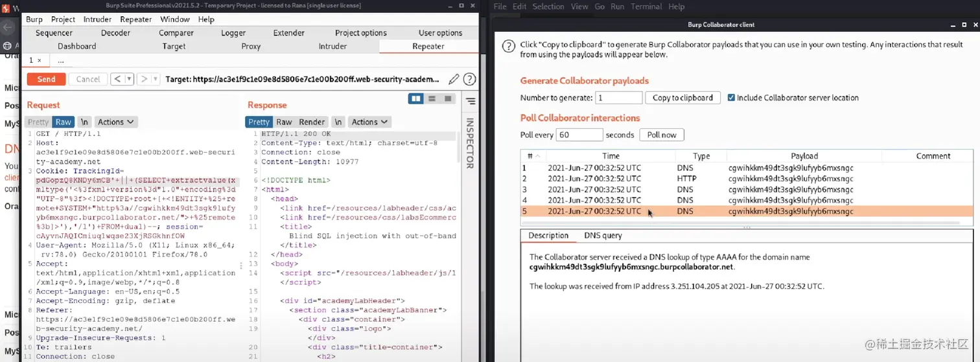Expand the Inspector panel lines icon

[x=471, y=102]
